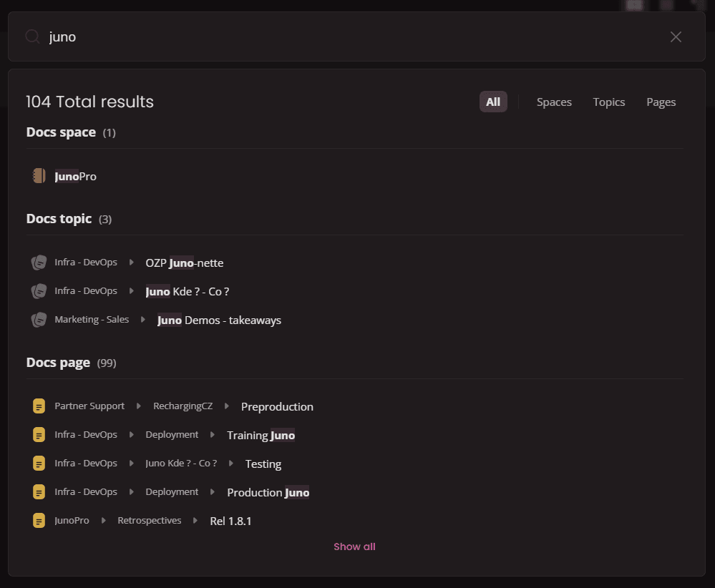Open the Production Juno page
Viewport: 715px width, 588px height.
coord(268,493)
